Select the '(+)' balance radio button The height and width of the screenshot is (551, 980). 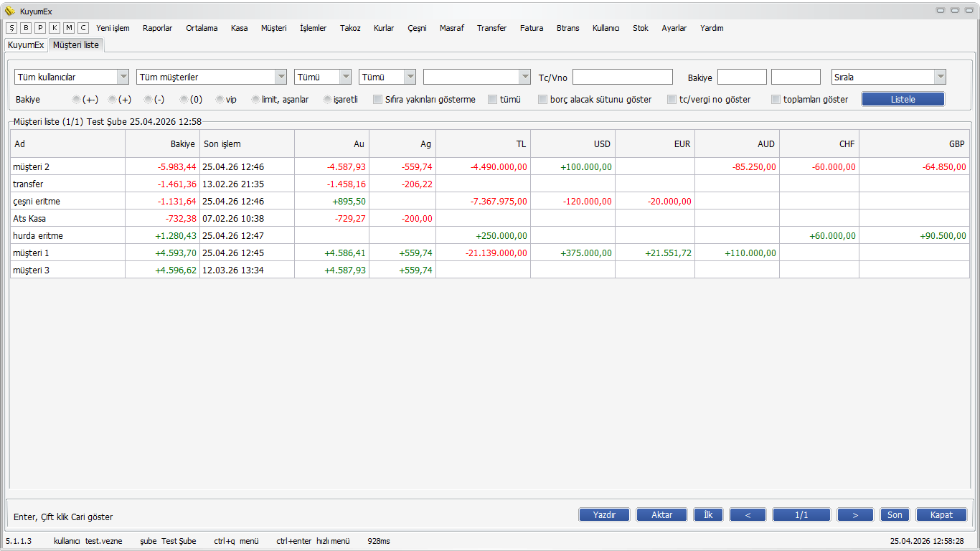[113, 100]
